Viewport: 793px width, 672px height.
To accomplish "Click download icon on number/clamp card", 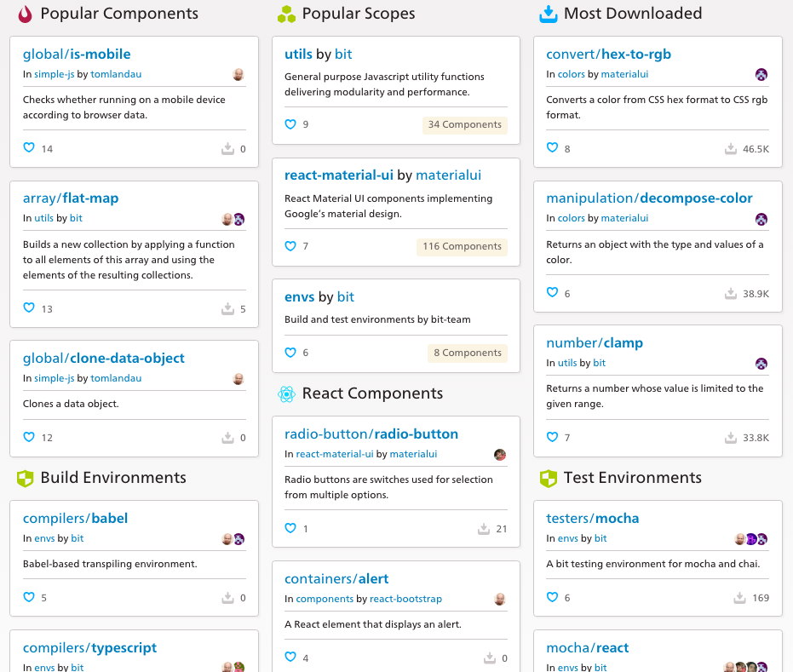I will click(x=731, y=438).
